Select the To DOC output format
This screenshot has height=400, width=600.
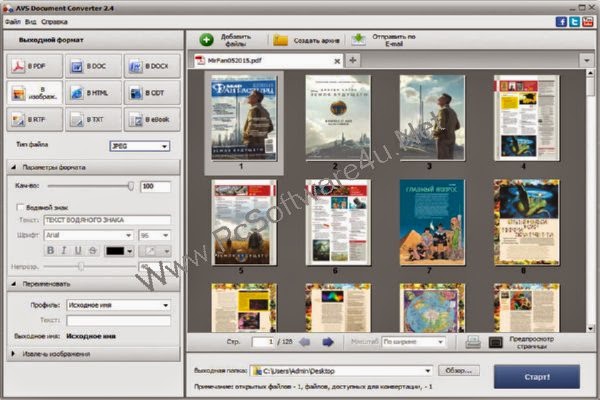click(93, 66)
